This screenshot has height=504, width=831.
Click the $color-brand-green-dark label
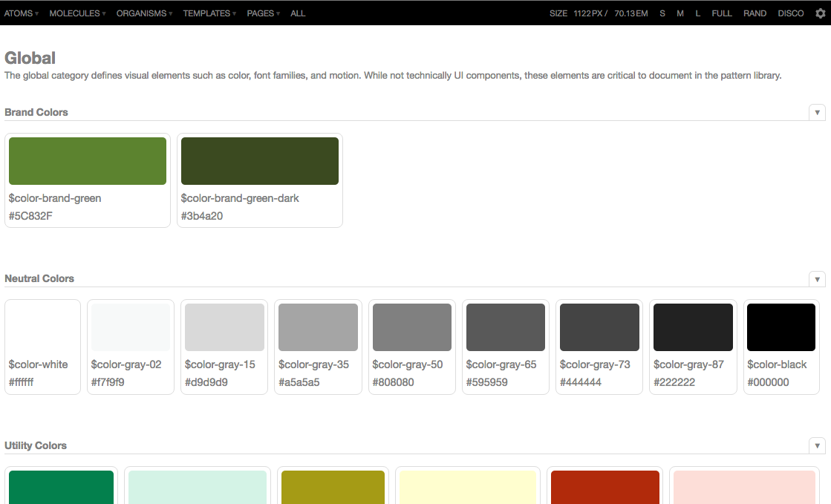click(x=240, y=198)
